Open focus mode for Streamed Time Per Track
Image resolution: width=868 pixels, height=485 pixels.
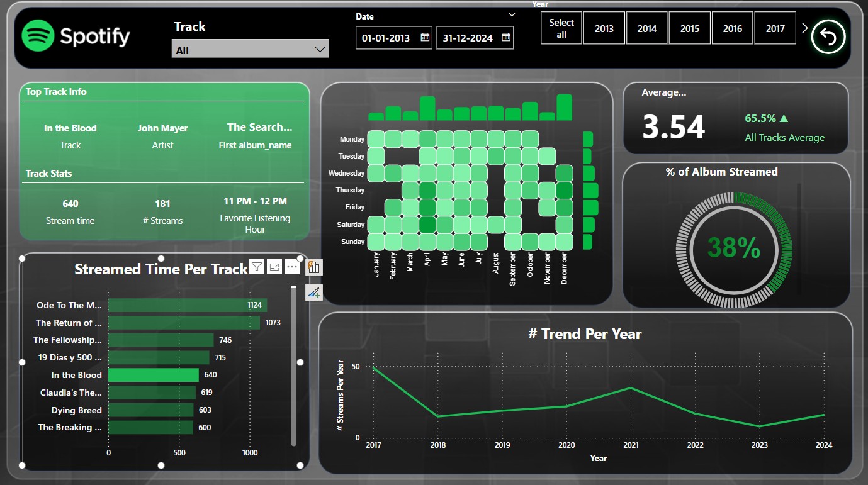click(274, 267)
